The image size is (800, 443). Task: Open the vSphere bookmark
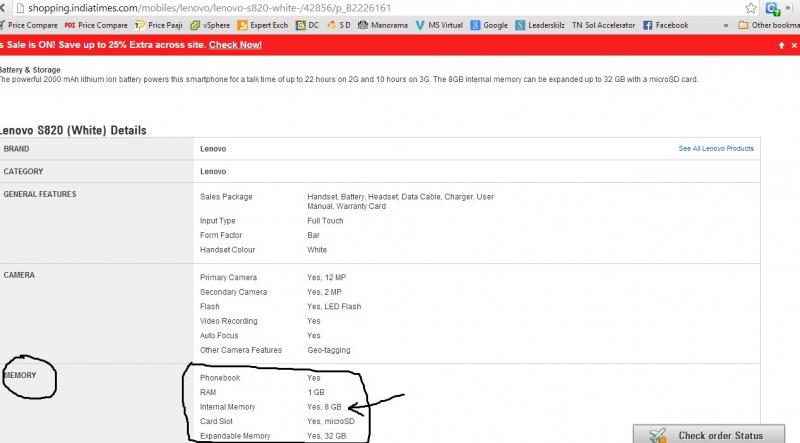pyautogui.click(x=210, y=25)
